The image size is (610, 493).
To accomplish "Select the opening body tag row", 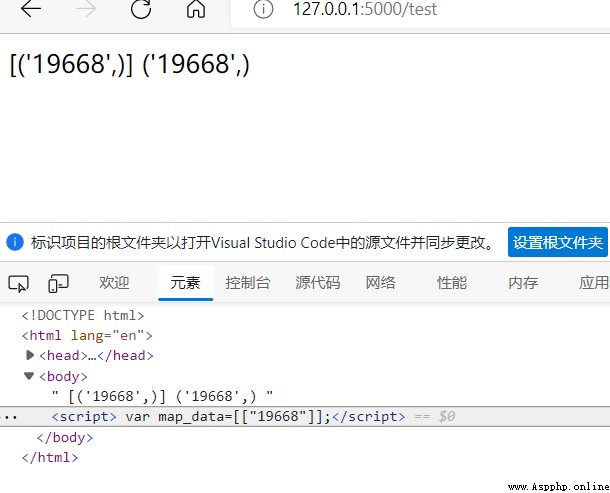I will coord(63,376).
